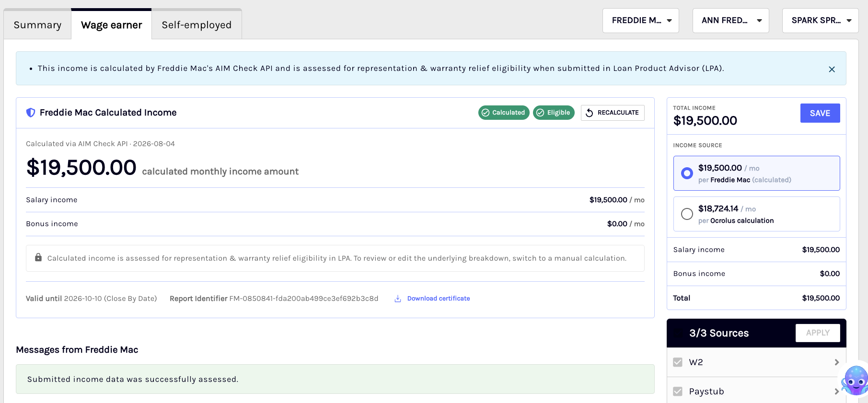868x403 pixels.
Task: Click the Calculated via AIM Check API text
Action: pos(100,144)
